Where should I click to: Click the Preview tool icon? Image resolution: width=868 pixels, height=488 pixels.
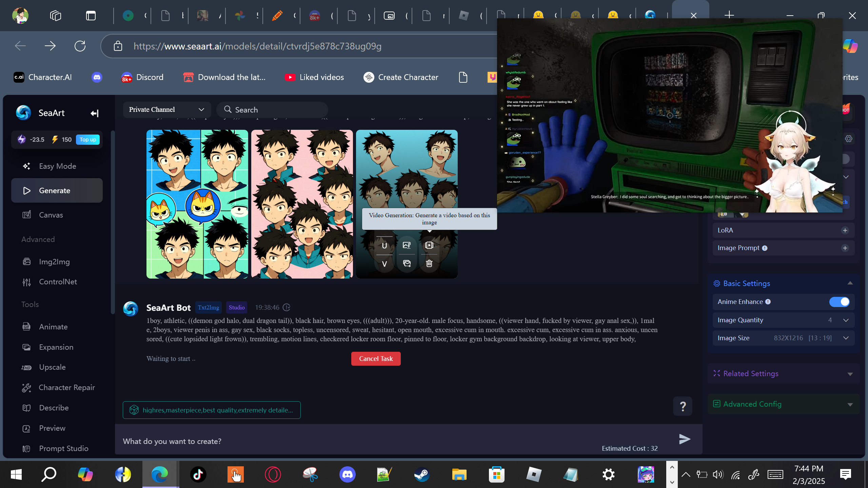tap(26, 428)
